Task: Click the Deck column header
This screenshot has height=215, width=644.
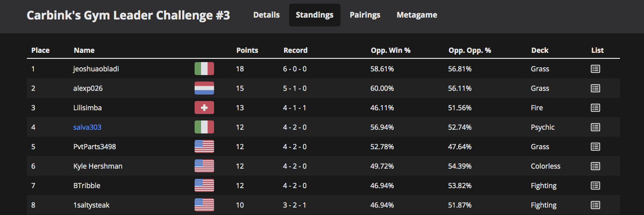Action: pos(540,50)
